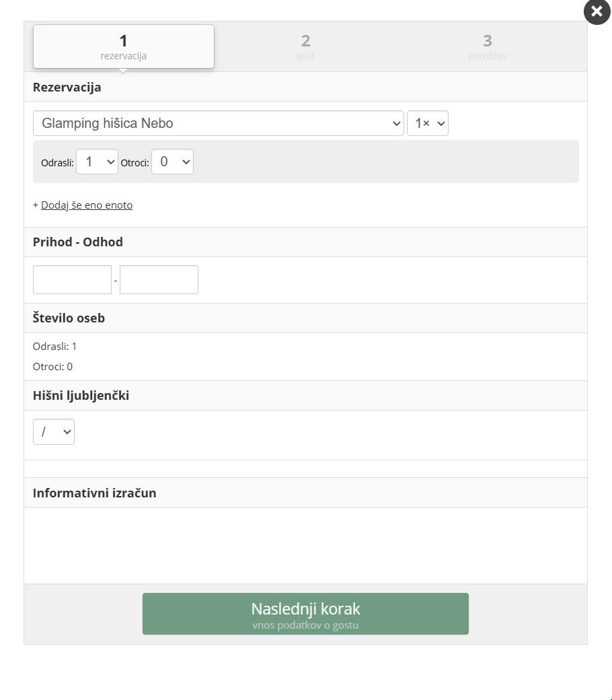Viewport: 612px width, 700px height.
Task: Expand the Hišni ljubljenčki pets dropdown
Action: click(x=54, y=432)
